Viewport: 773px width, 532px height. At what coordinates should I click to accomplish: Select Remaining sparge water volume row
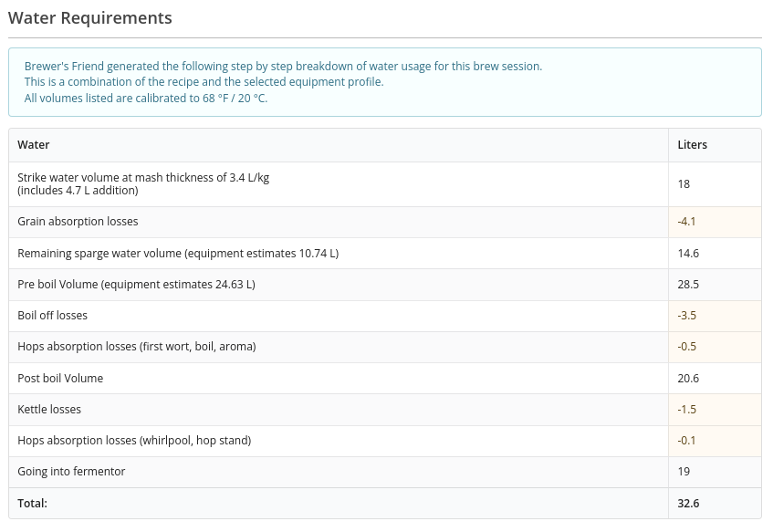(x=385, y=254)
